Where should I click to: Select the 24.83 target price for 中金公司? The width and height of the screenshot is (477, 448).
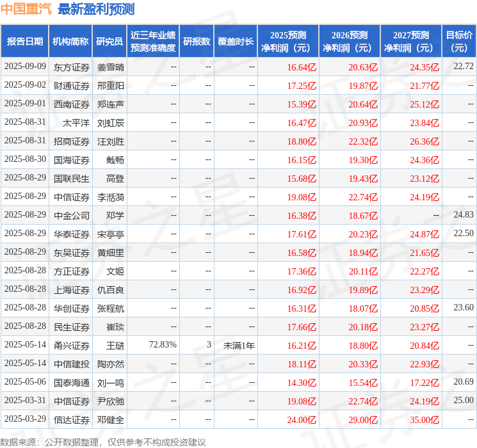[x=463, y=215]
